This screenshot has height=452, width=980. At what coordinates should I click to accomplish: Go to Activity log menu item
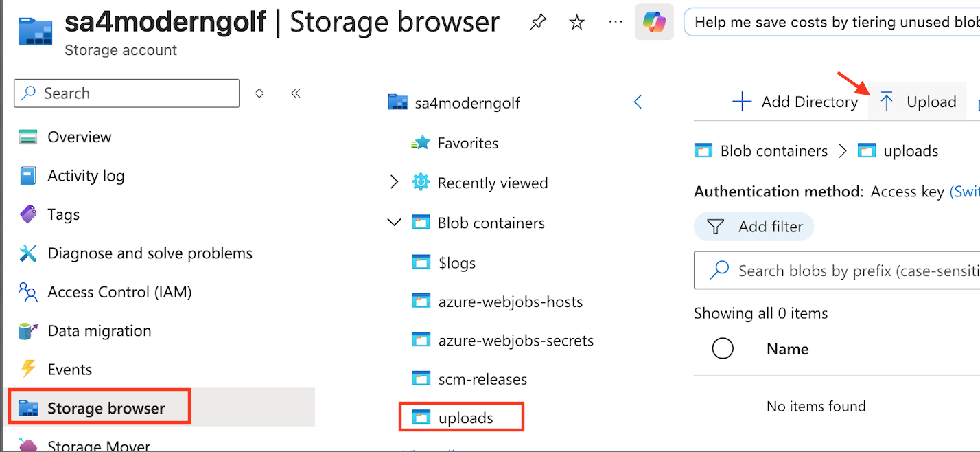[86, 176]
